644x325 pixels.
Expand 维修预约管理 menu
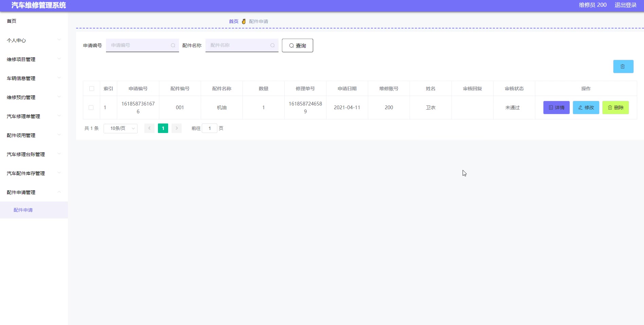[x=34, y=97]
